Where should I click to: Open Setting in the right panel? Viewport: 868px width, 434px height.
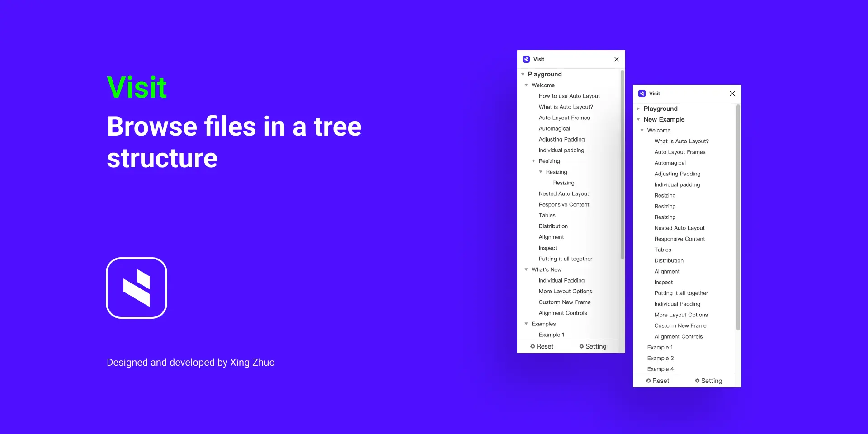click(x=708, y=381)
